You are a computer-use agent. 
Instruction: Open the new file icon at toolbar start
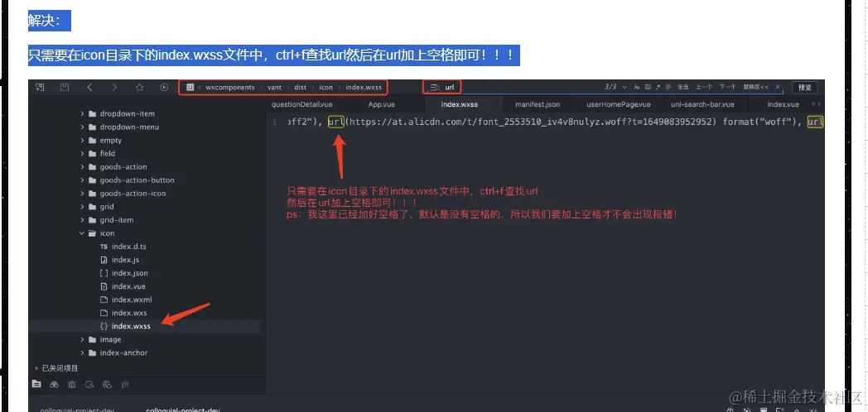coord(40,88)
